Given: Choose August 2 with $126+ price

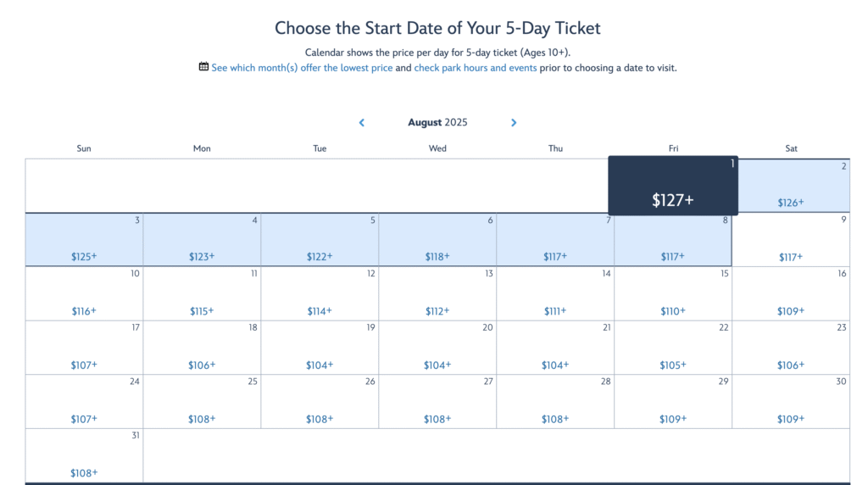Looking at the screenshot, I should 791,186.
